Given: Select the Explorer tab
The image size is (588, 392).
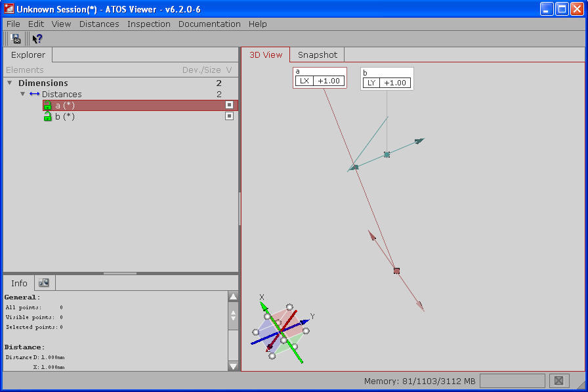Looking at the screenshot, I should (x=28, y=54).
